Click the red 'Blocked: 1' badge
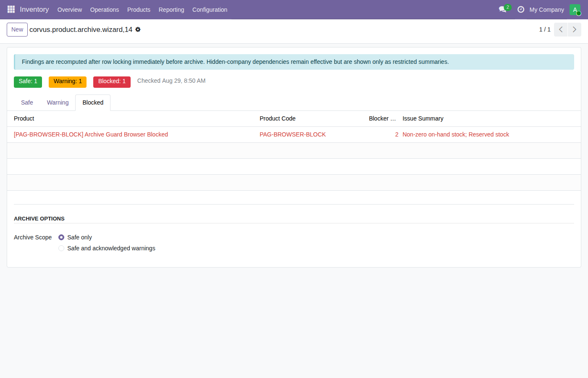Screen dimensions: 588x378 click(x=112, y=81)
